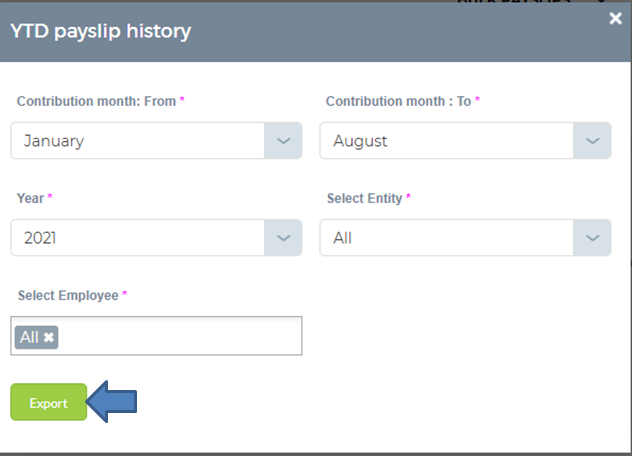Click the August value in To field
Screen dimensions: 632x456
(360, 141)
